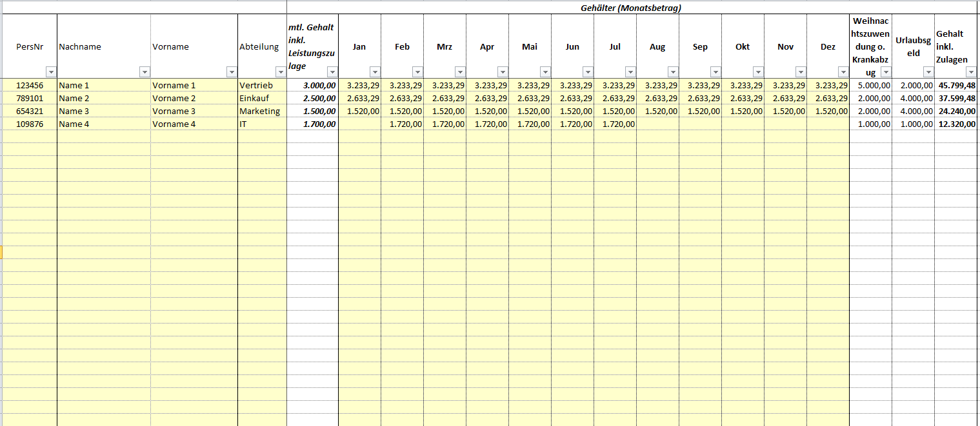The width and height of the screenshot is (980, 426).
Task: Expand the Vorname column filter
Action: [232, 72]
